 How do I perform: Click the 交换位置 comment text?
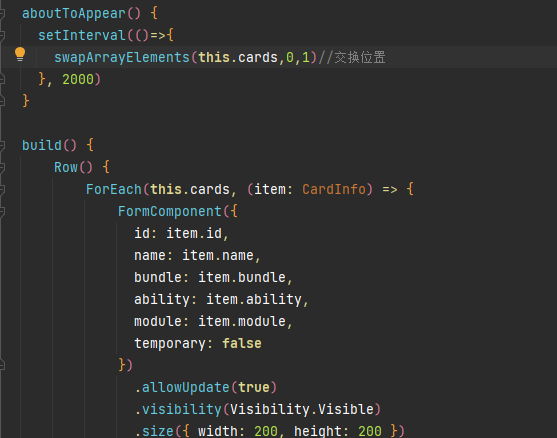click(x=360, y=57)
